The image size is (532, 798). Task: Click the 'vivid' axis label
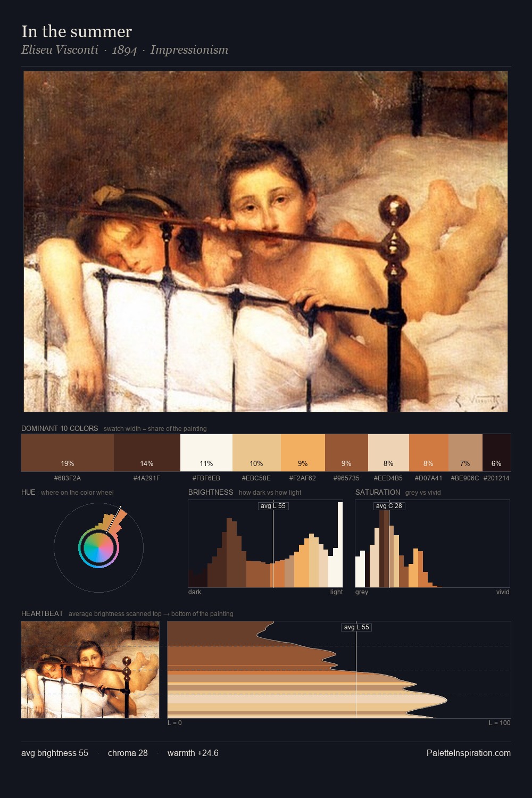pos(503,592)
